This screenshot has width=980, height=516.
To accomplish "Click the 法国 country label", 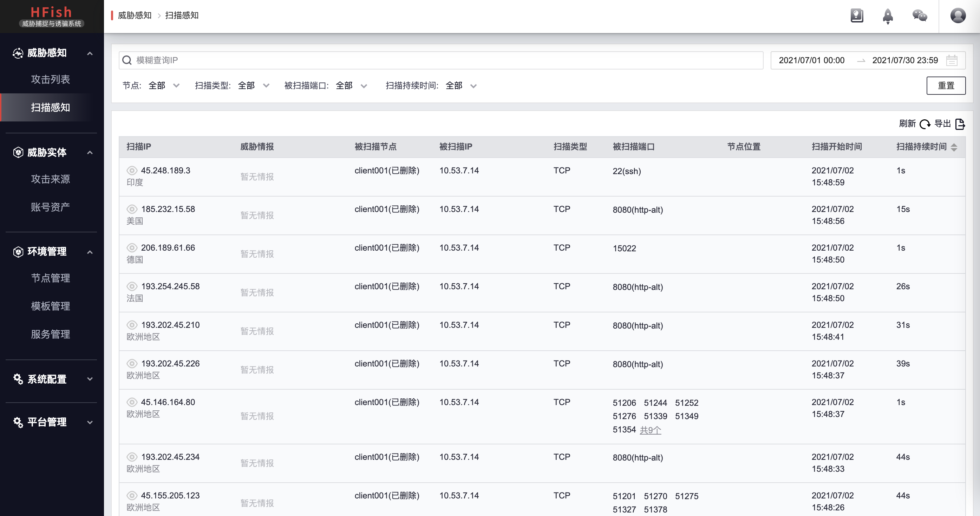I will 135,298.
